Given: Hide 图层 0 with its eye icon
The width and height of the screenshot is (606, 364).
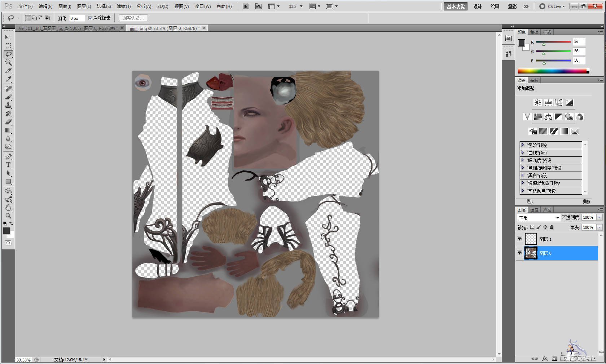Looking at the screenshot, I should tap(519, 253).
